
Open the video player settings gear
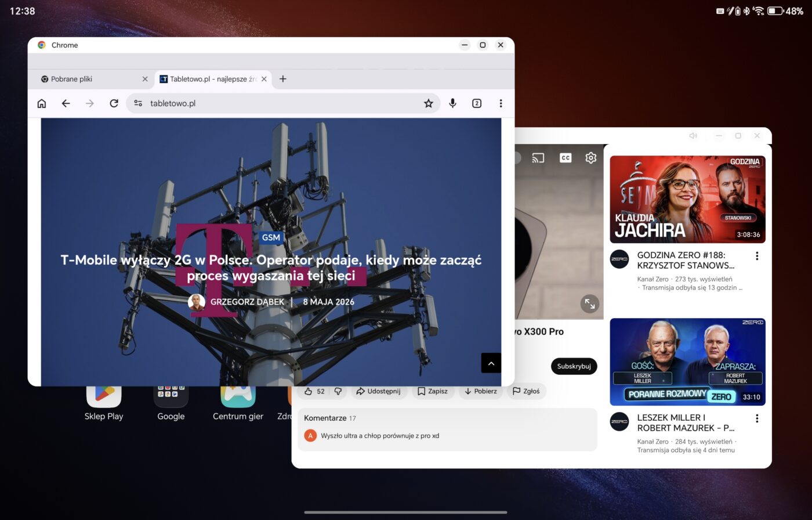click(590, 158)
